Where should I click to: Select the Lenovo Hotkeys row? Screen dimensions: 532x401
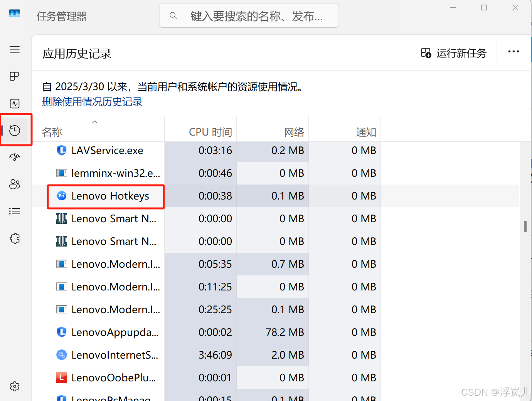point(275,196)
